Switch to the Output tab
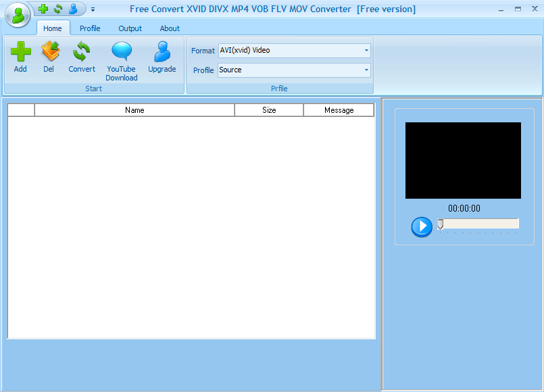The height and width of the screenshot is (392, 544). (130, 28)
